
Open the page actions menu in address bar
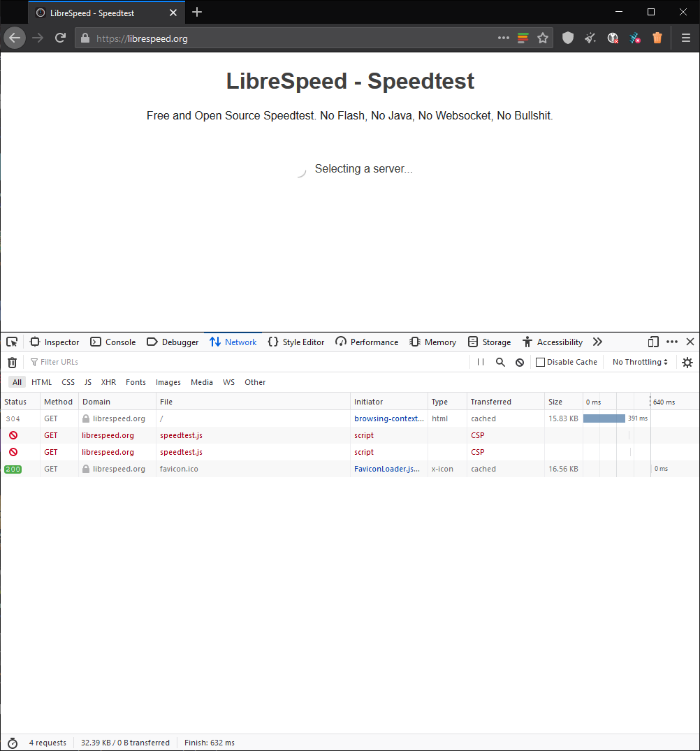[x=503, y=38]
